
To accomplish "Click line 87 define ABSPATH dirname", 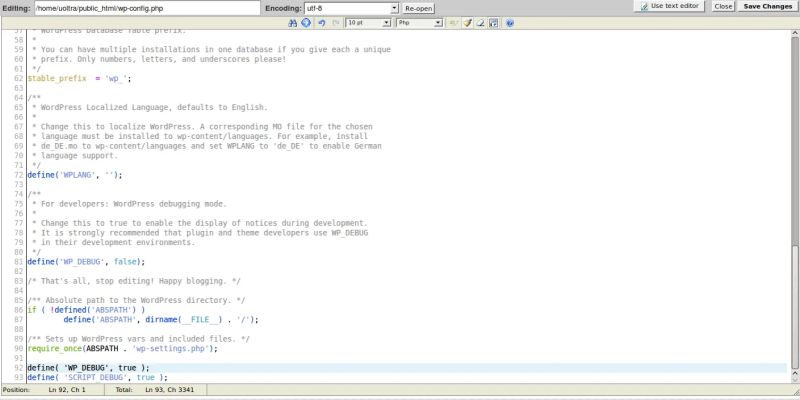I will 161,320.
